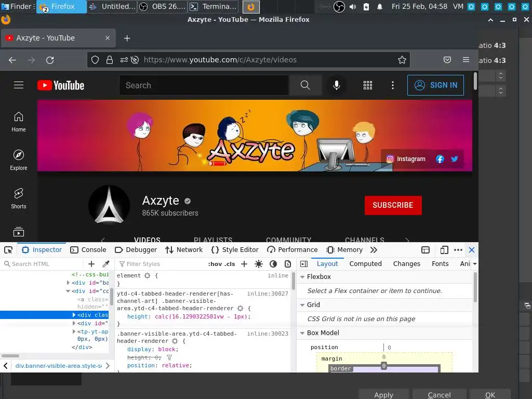This screenshot has width=532, height=399.
Task: Open iframe picker in devtools toolbar
Action: click(x=425, y=250)
